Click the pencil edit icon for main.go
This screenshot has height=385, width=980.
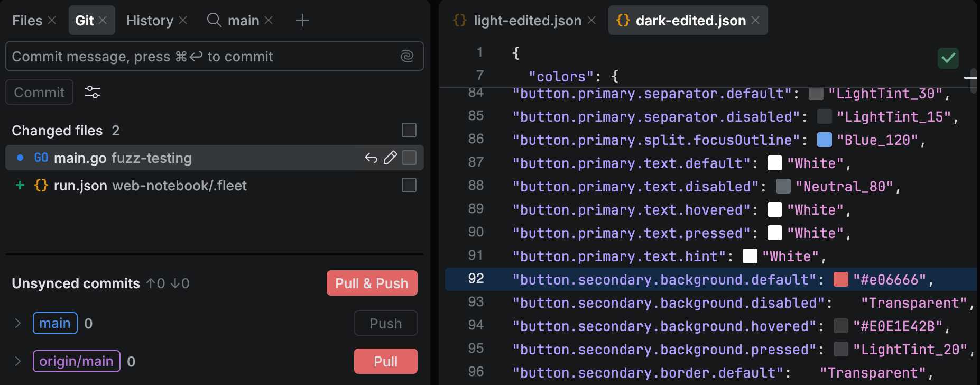click(x=390, y=158)
